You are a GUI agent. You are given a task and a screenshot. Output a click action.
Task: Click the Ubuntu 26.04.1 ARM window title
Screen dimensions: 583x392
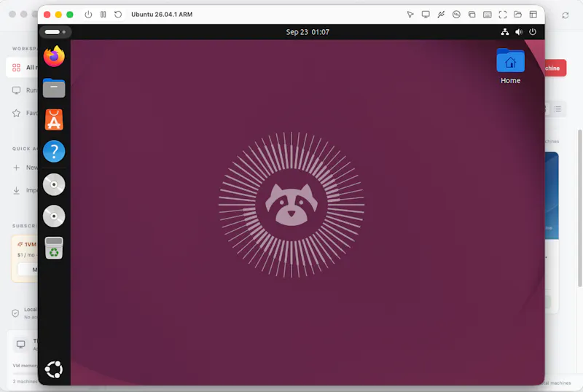pos(162,15)
